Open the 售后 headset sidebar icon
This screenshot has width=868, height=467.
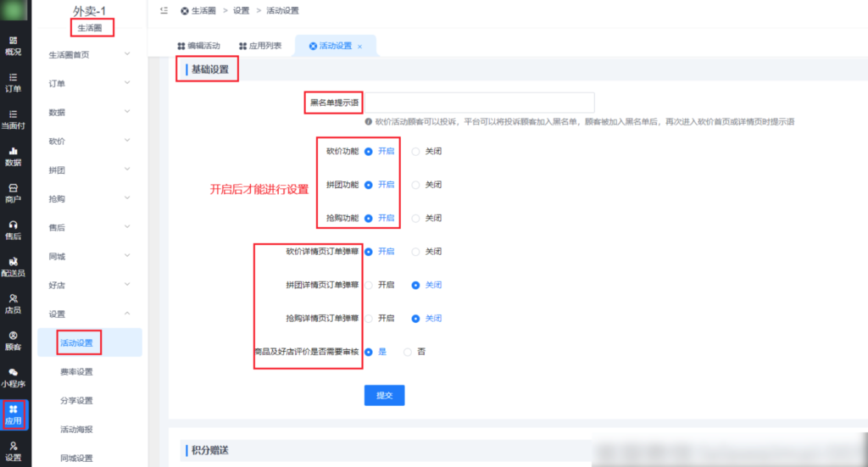coord(14,231)
